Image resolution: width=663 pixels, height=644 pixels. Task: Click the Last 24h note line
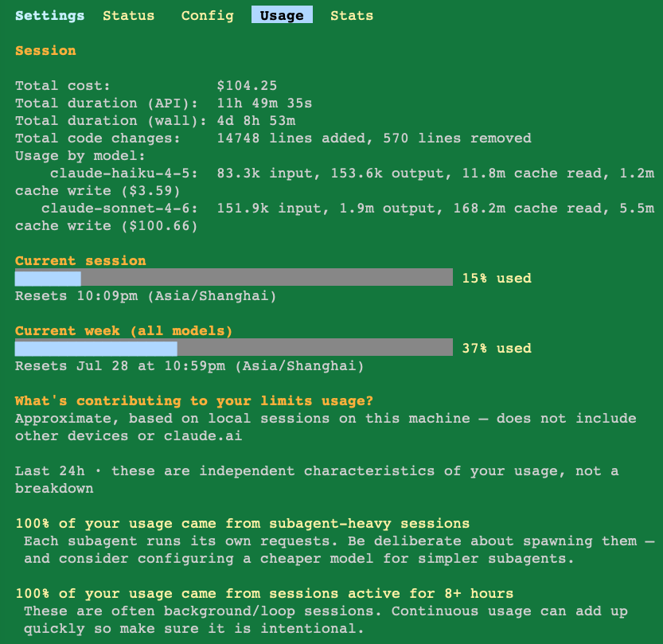(x=317, y=479)
